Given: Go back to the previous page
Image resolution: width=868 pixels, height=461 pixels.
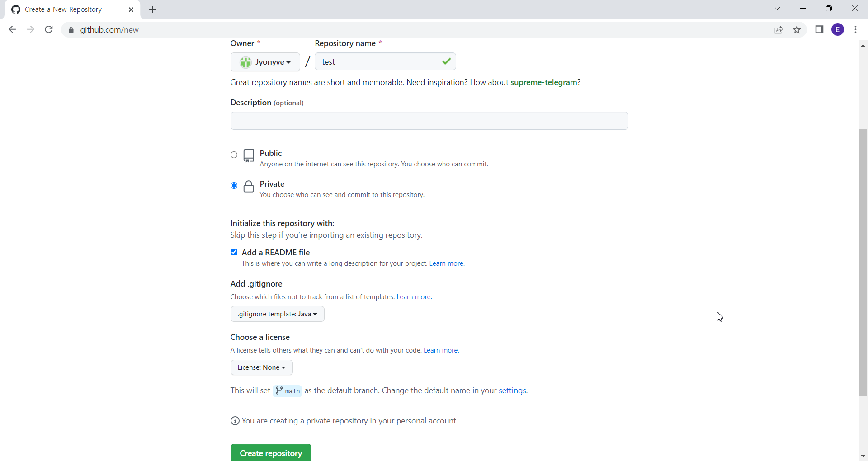Looking at the screenshot, I should pos(12,29).
